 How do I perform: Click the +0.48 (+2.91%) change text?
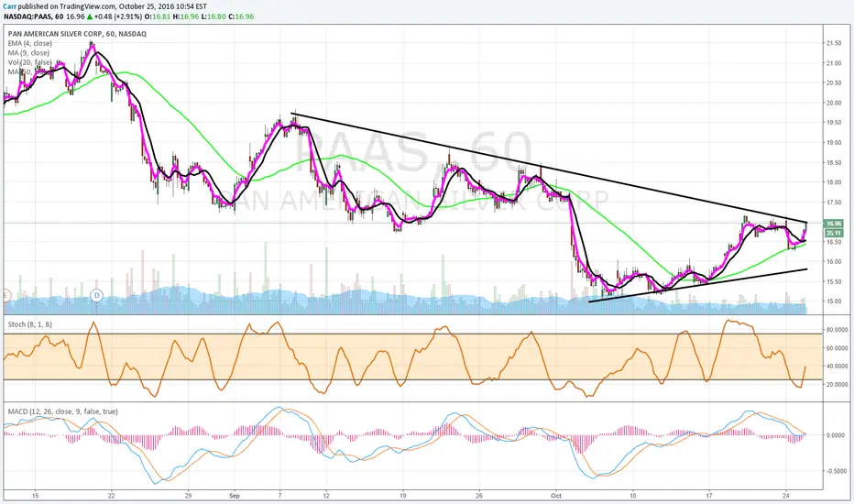click(x=119, y=16)
